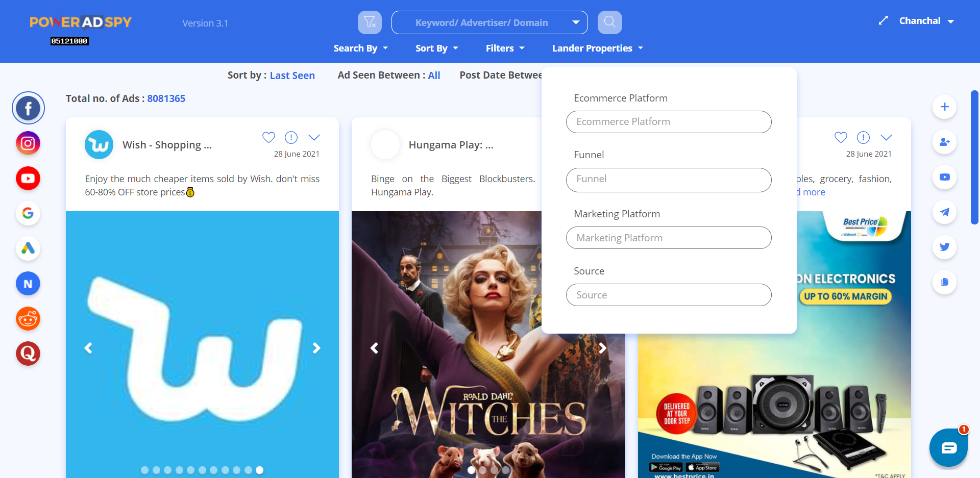The height and width of the screenshot is (478, 980).
Task: Click the add user icon in right sidebar
Action: (x=945, y=142)
